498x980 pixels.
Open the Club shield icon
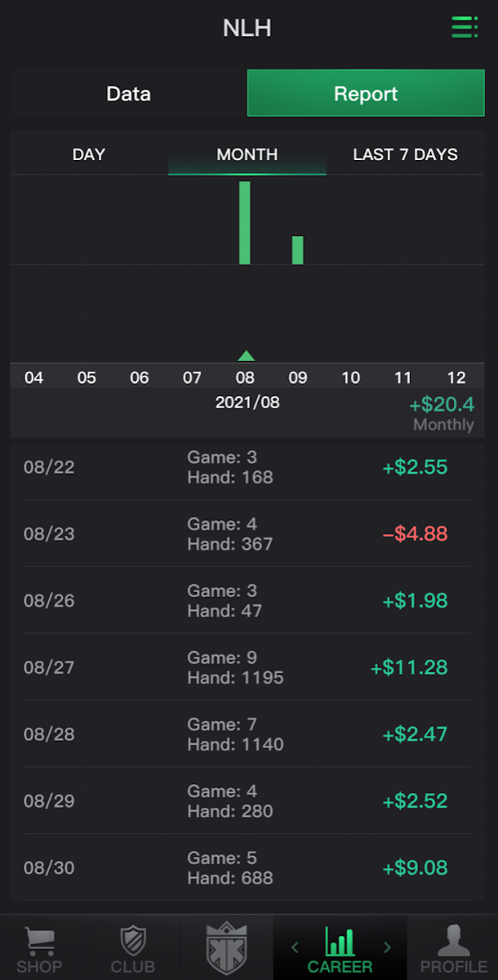[132, 941]
